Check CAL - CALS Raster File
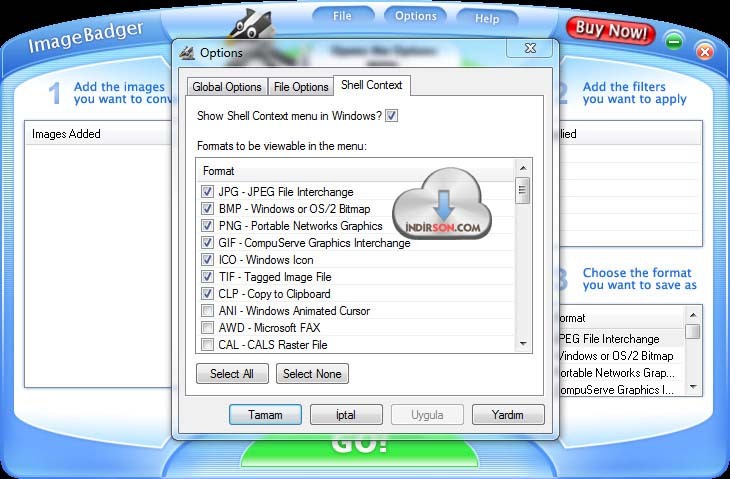The height and width of the screenshot is (479, 730). click(x=207, y=344)
